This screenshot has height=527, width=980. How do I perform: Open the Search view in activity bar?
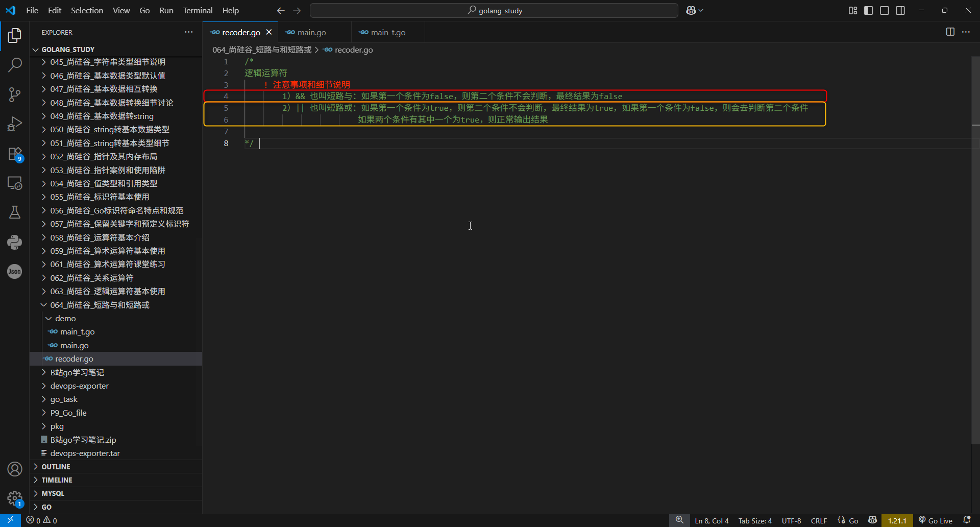click(x=15, y=65)
